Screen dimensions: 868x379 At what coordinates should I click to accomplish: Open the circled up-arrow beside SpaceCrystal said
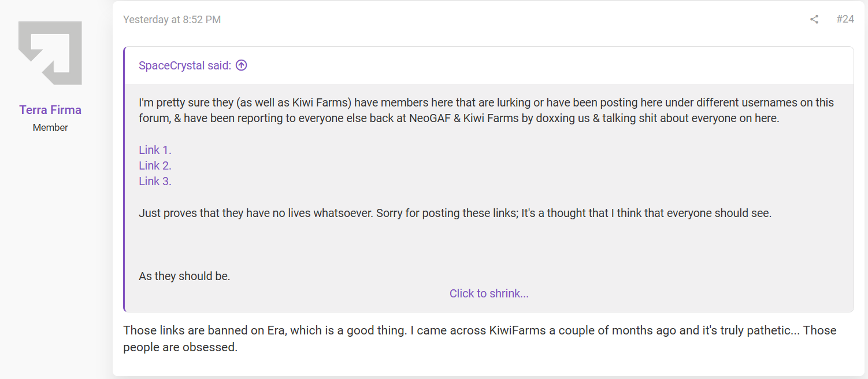pos(242,65)
